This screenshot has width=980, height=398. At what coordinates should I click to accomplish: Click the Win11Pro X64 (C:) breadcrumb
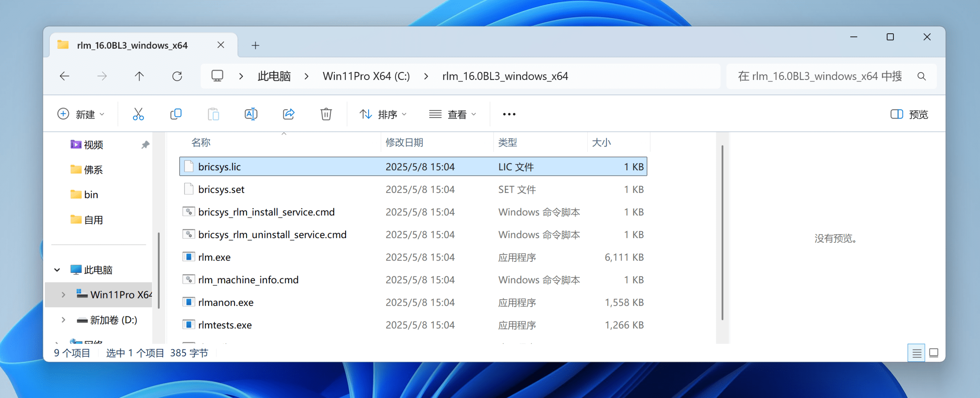point(366,76)
